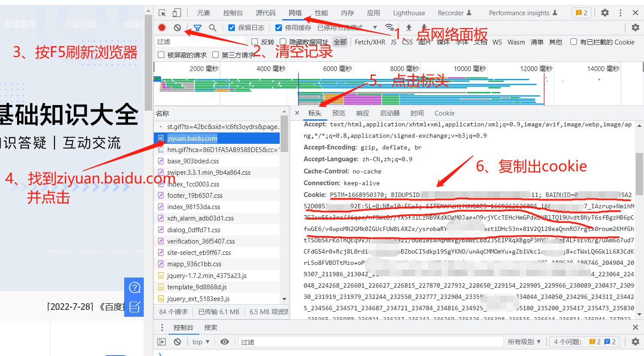The image size is (644, 356).
Task: Open the Search tab in drawer
Action: [x=210, y=327]
